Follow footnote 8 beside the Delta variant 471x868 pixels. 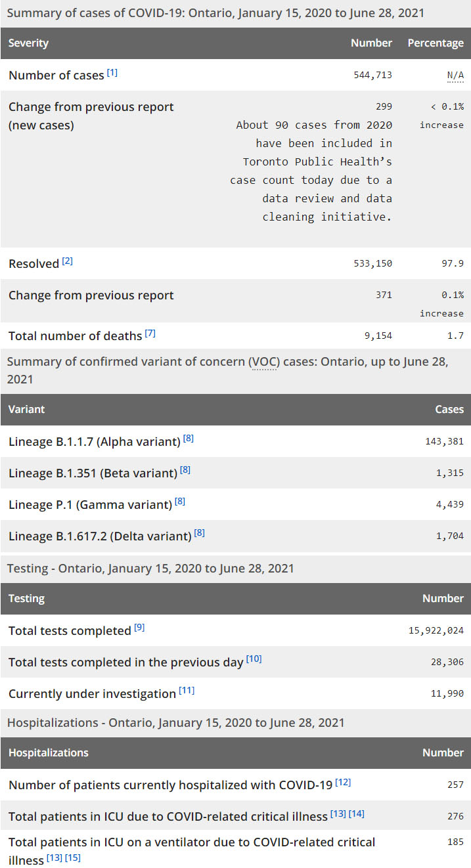tap(199, 533)
